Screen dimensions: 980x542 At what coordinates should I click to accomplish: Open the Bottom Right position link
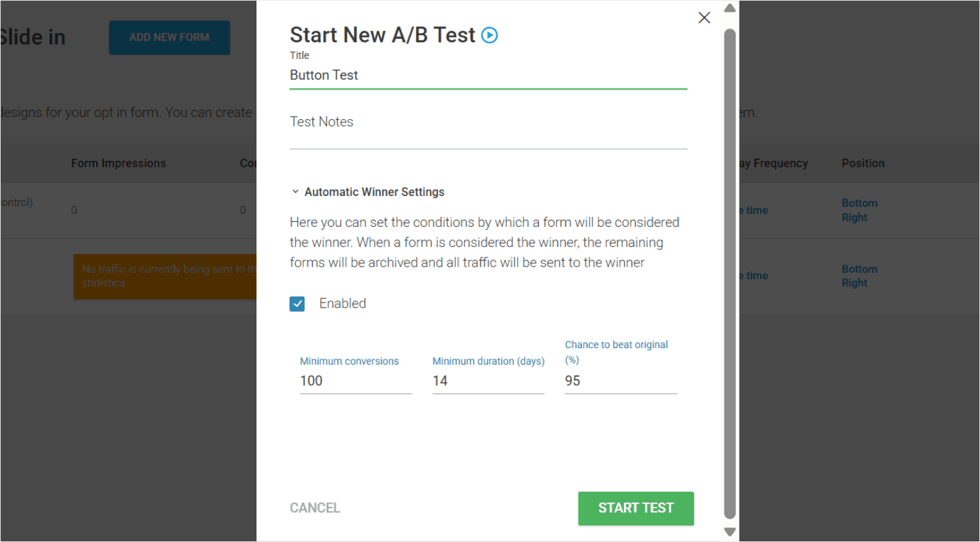(x=859, y=210)
